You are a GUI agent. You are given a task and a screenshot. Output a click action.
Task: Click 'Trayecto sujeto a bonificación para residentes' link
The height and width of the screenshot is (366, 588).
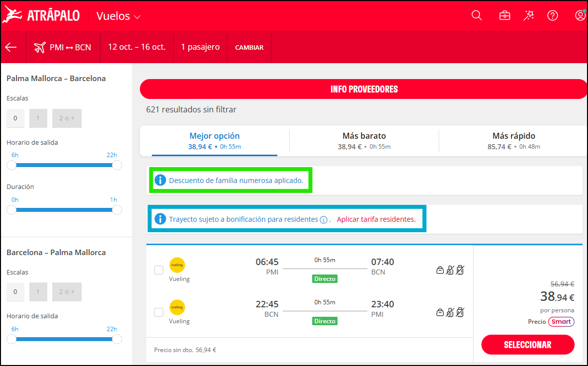(x=243, y=219)
